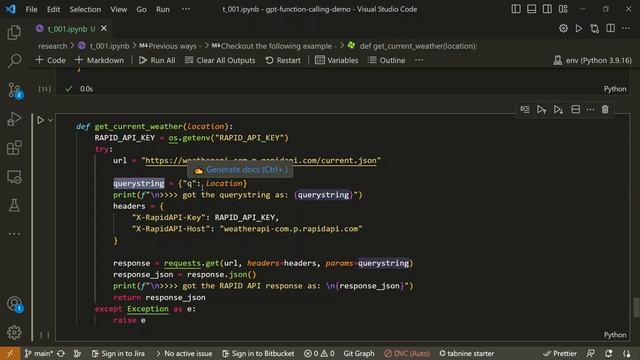This screenshot has height=360, width=640.
Task: Open remote window indicator in status bar
Action: click(10, 353)
